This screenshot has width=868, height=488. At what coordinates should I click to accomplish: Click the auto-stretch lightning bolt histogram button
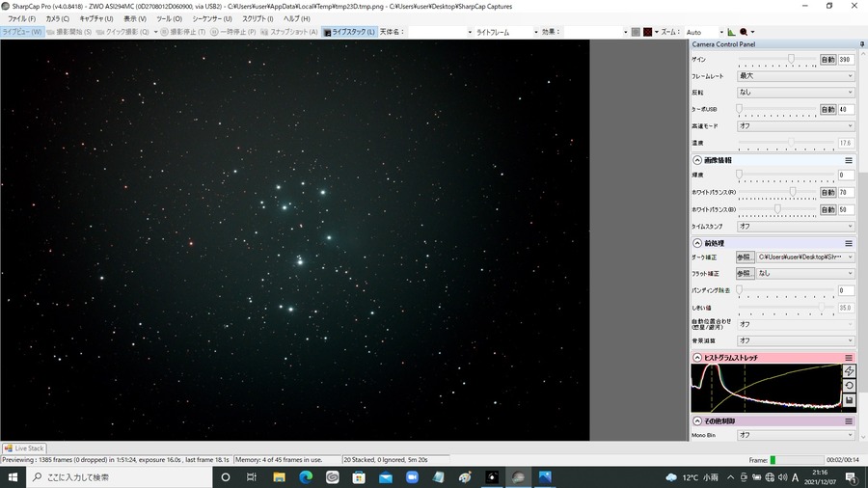coord(849,370)
